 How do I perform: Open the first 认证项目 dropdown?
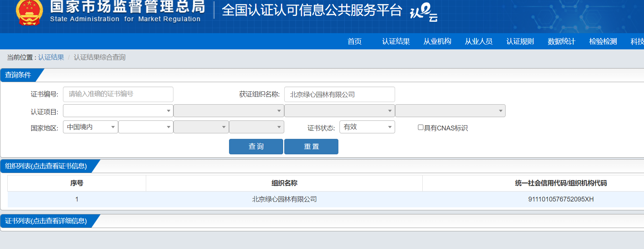(x=118, y=111)
